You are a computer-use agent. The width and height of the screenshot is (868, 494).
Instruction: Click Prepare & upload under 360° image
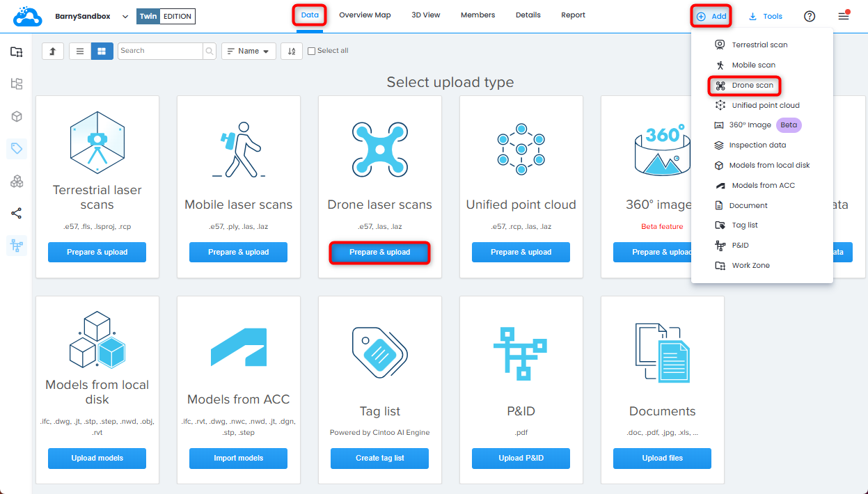click(x=652, y=253)
